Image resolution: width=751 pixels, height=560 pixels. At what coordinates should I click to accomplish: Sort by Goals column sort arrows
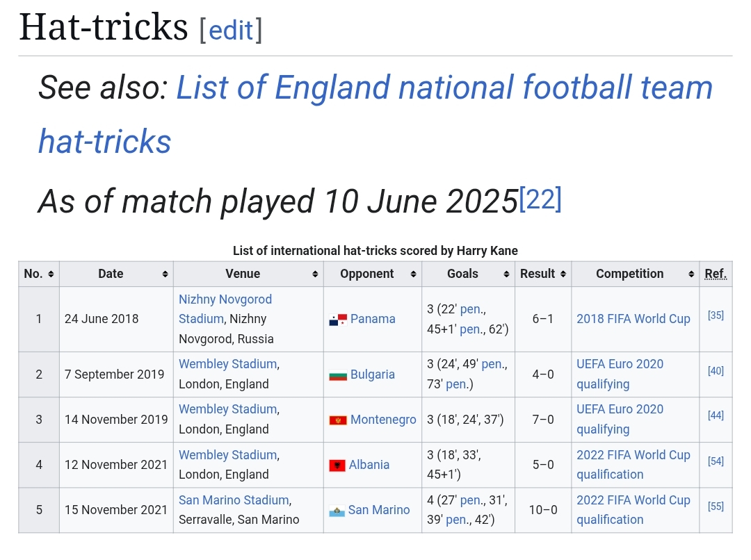pos(506,274)
